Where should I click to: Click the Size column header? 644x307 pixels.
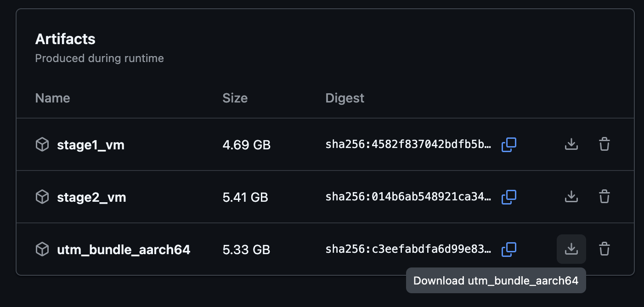point(235,98)
